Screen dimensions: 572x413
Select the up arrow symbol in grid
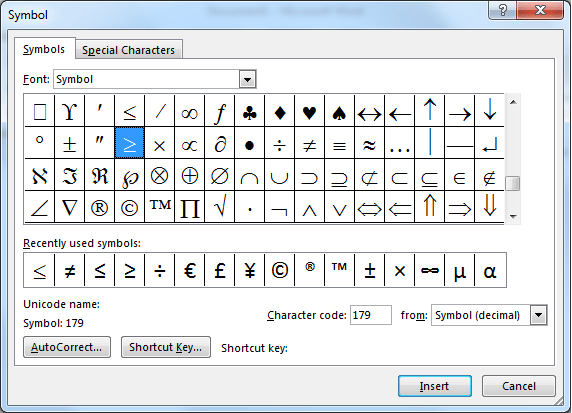point(429,111)
